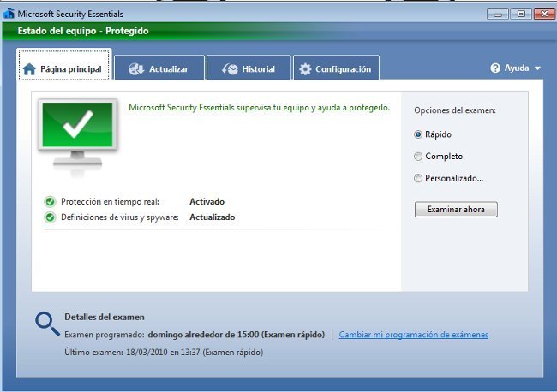Switch to the Historial tab
Viewport: 557px width, 392px height.
coord(249,69)
